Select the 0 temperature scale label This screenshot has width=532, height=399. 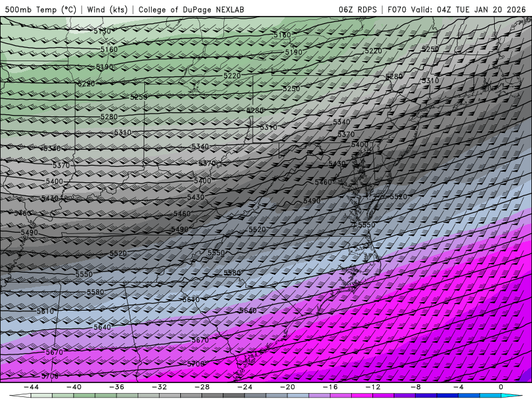(501, 387)
